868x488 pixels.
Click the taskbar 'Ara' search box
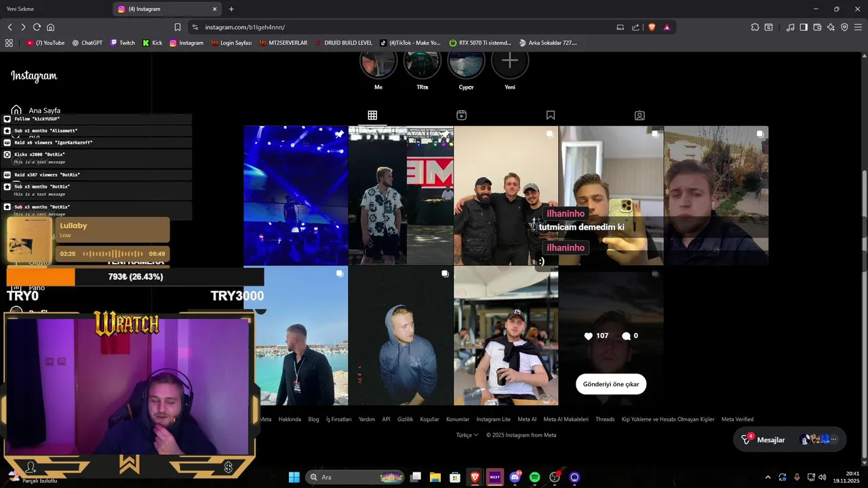[355, 477]
